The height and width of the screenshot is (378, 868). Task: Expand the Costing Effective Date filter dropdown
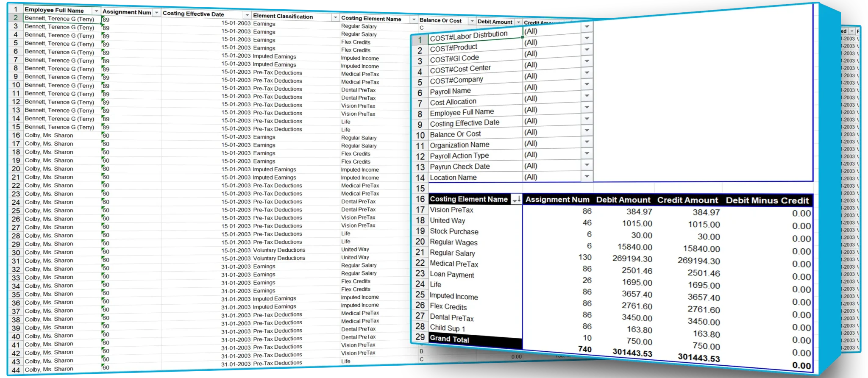pos(247,15)
